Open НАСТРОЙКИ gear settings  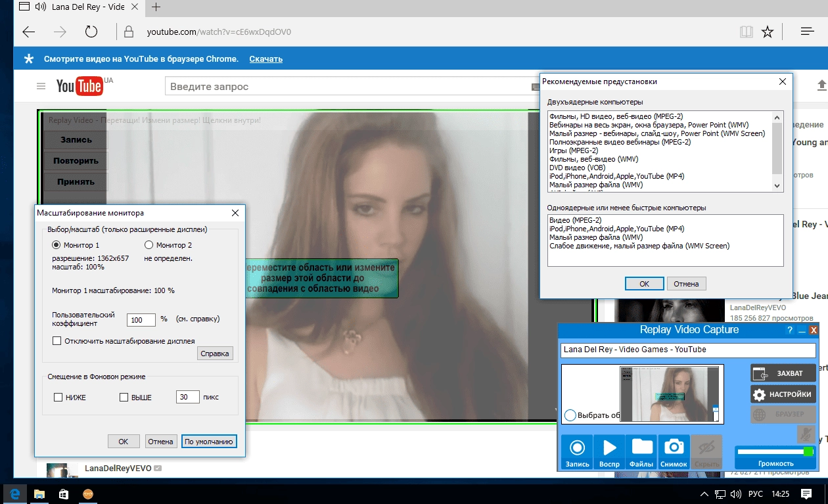click(783, 394)
